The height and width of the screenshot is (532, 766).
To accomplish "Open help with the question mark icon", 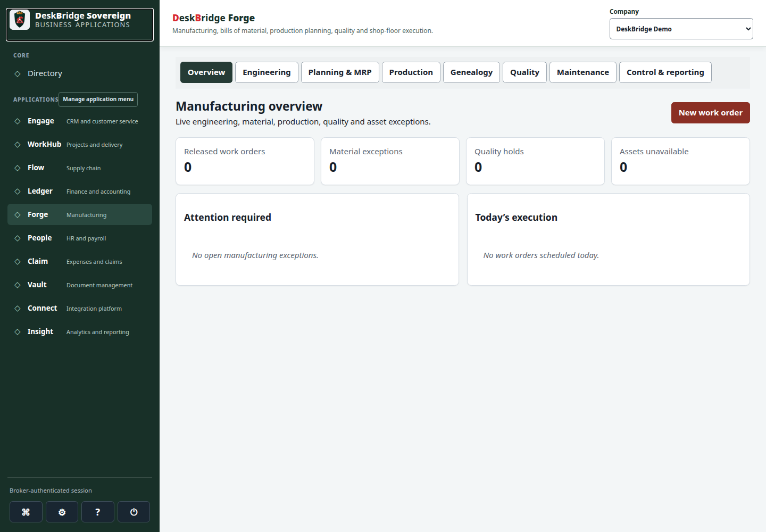I will coord(97,512).
